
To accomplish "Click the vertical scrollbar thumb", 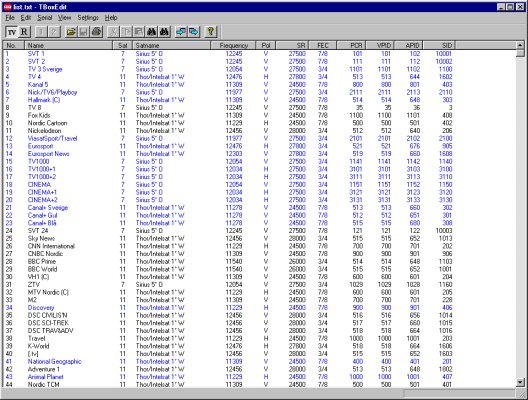I will coord(520,53).
